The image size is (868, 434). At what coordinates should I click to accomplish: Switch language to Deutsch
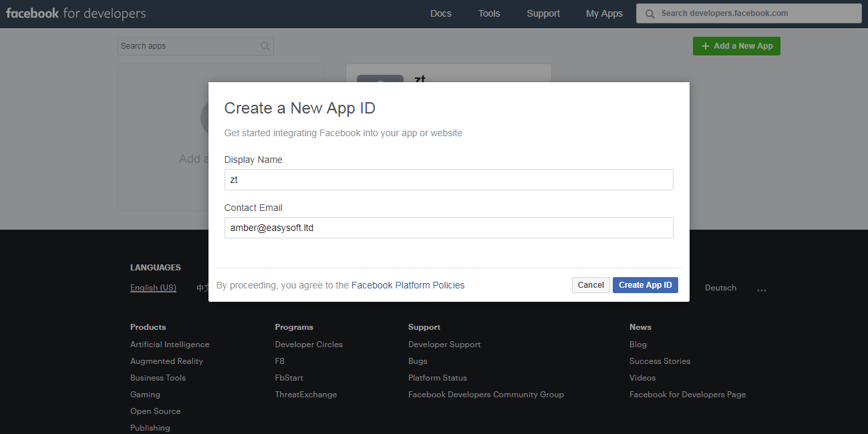(720, 288)
